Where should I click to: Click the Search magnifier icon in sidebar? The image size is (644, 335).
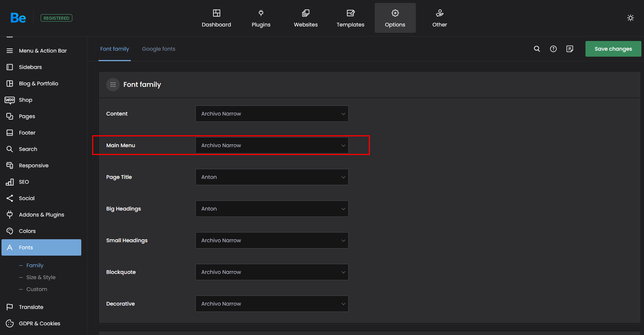pyautogui.click(x=10, y=149)
